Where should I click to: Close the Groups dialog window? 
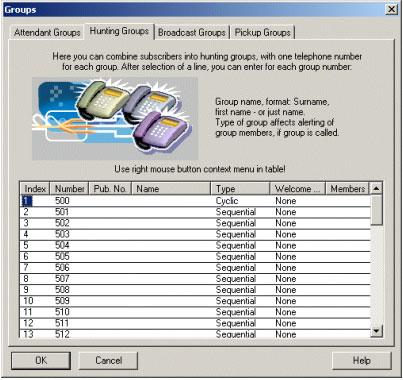point(392,9)
